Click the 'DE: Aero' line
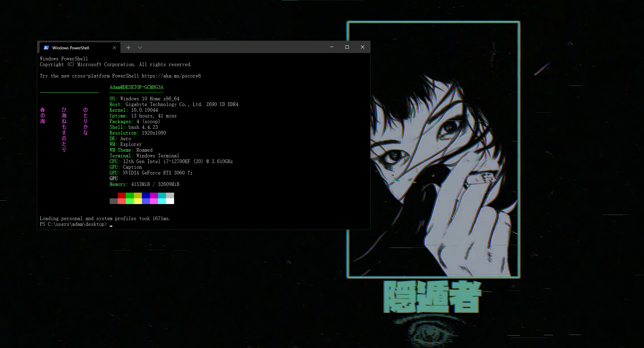Viewport: 644px width, 348px height. coord(120,139)
